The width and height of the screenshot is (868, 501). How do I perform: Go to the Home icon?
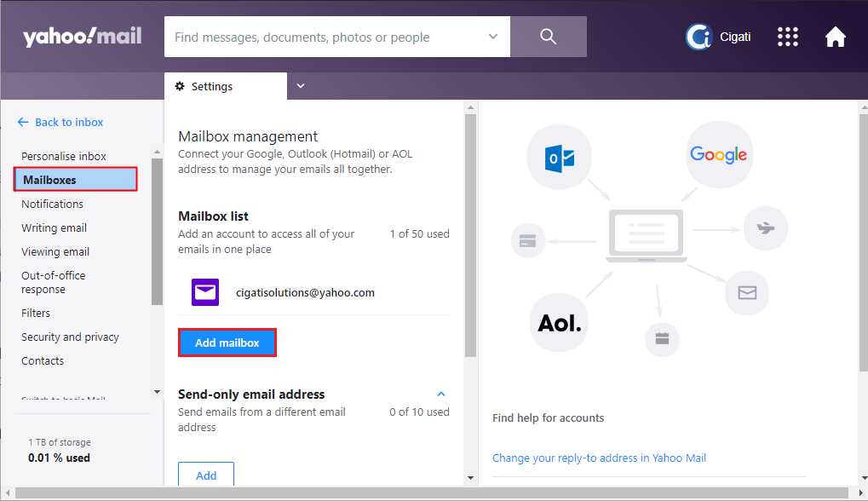836,37
